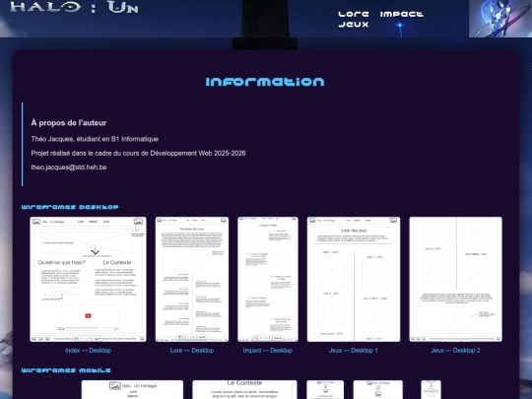The height and width of the screenshot is (399, 532).
Task: Go to the Jeux page in navigation
Action: coord(354,25)
